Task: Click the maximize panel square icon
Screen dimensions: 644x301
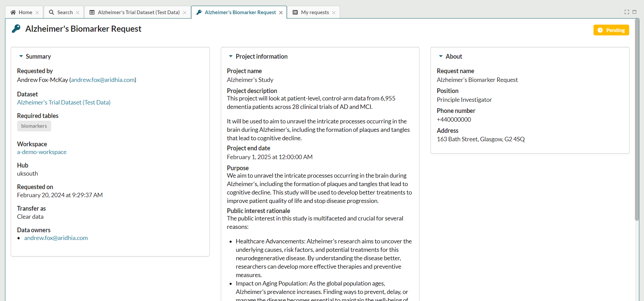Action: (x=635, y=12)
